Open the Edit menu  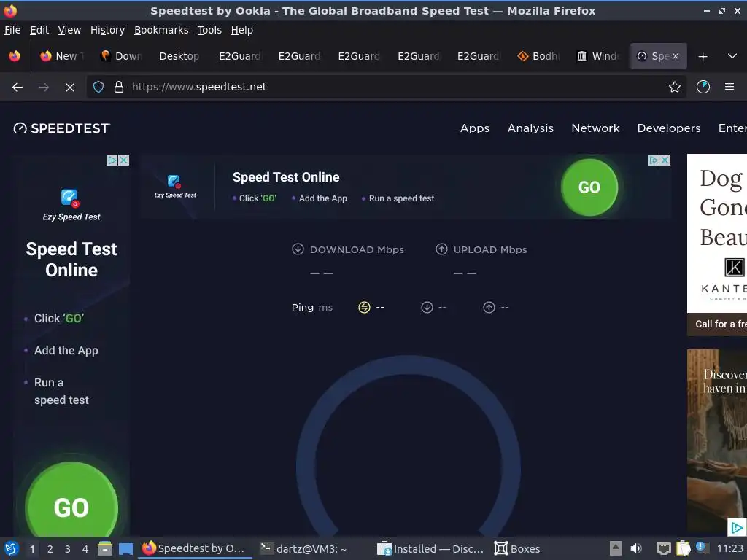tap(39, 30)
